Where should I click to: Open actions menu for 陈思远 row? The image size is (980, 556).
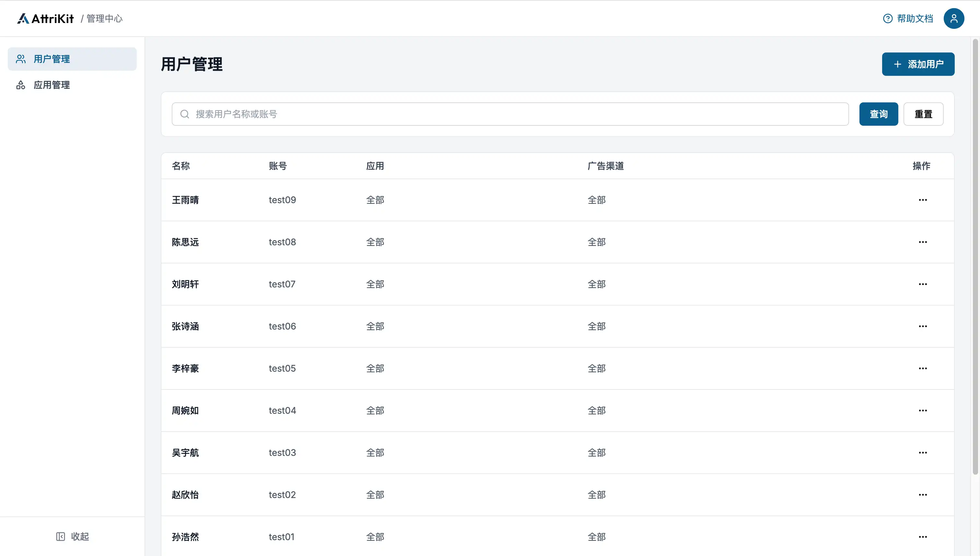pos(923,242)
